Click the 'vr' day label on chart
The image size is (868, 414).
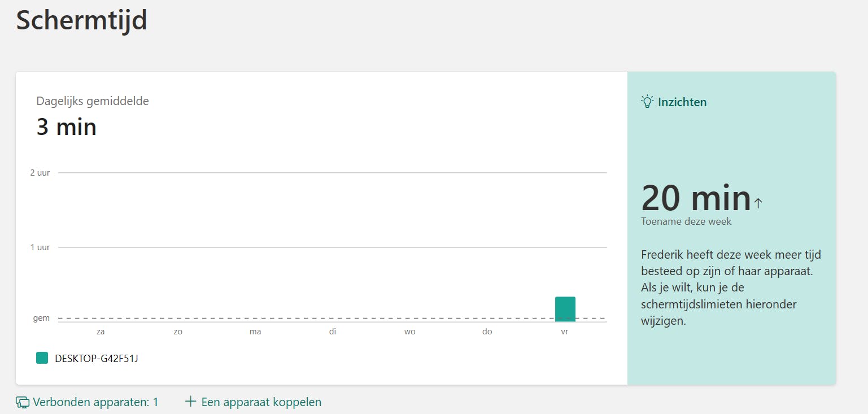565,332
